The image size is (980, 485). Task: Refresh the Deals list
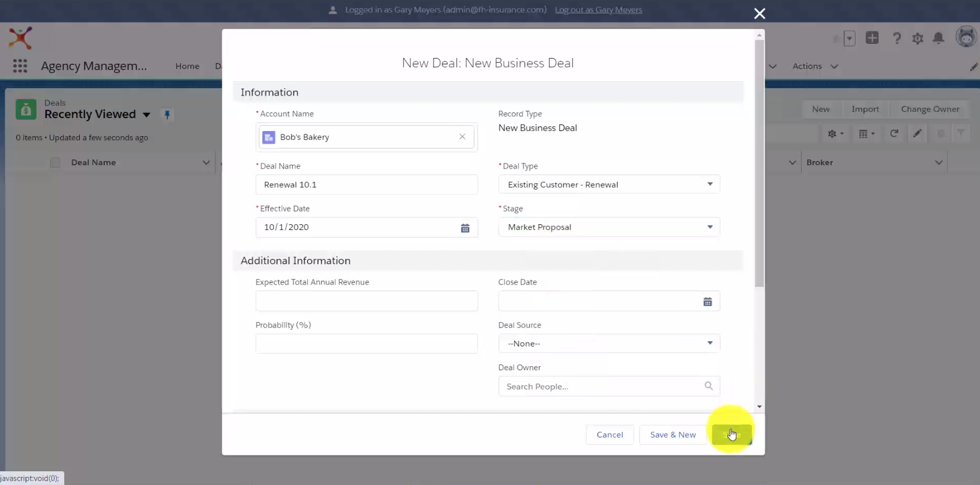[x=894, y=133]
